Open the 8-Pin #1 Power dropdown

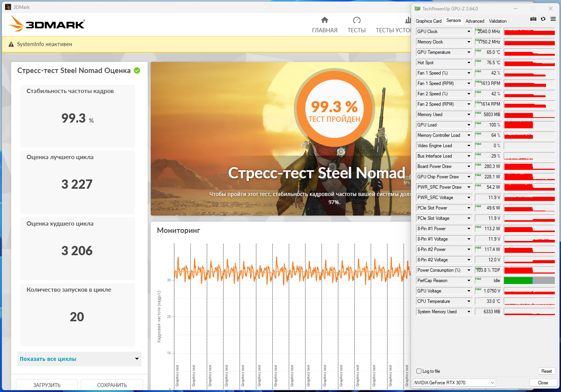[x=469, y=229]
